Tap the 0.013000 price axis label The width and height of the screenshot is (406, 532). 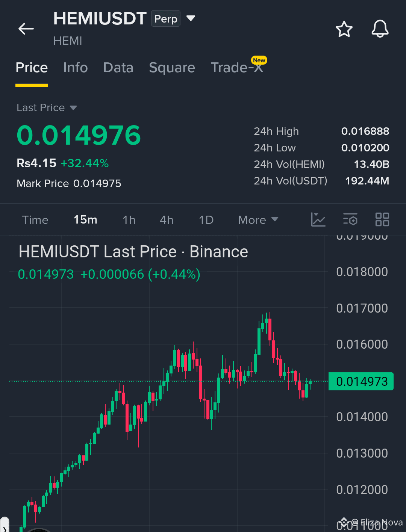pos(362,453)
